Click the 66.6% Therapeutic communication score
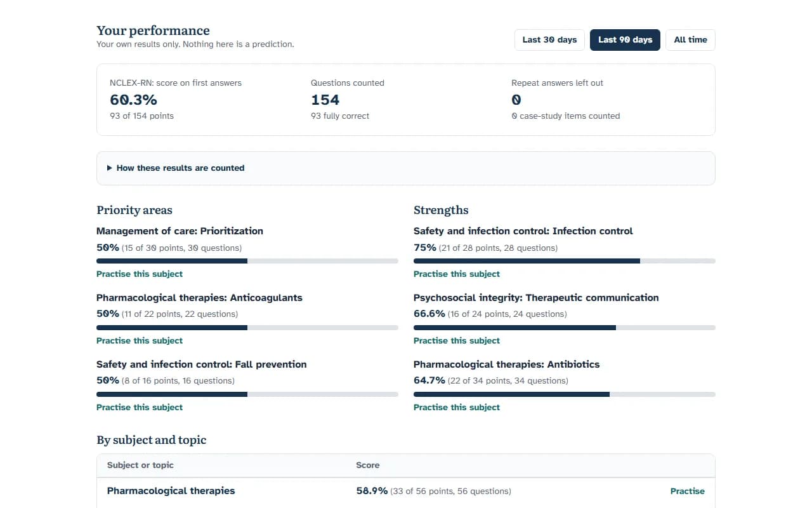Viewport: 812px width, 508px height. tap(429, 314)
